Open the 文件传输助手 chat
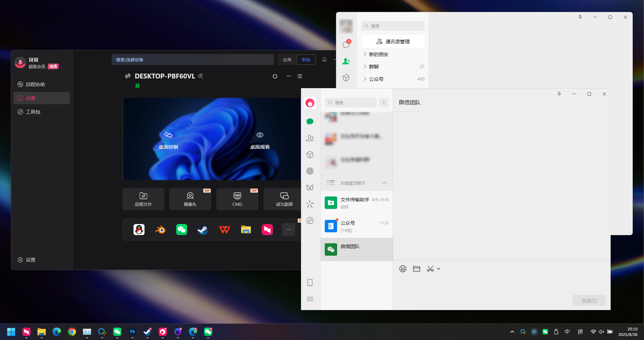644x340 pixels. 357,203
